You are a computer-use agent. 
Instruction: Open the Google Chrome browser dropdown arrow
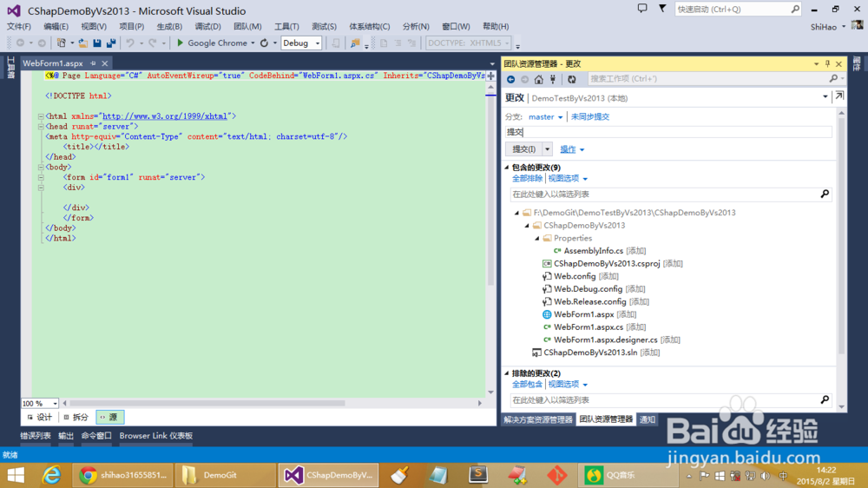coord(253,43)
